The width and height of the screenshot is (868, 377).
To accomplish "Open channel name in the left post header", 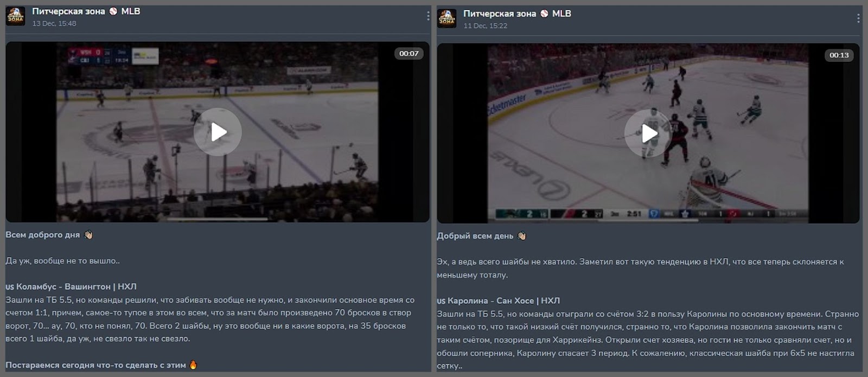I will pos(68,11).
